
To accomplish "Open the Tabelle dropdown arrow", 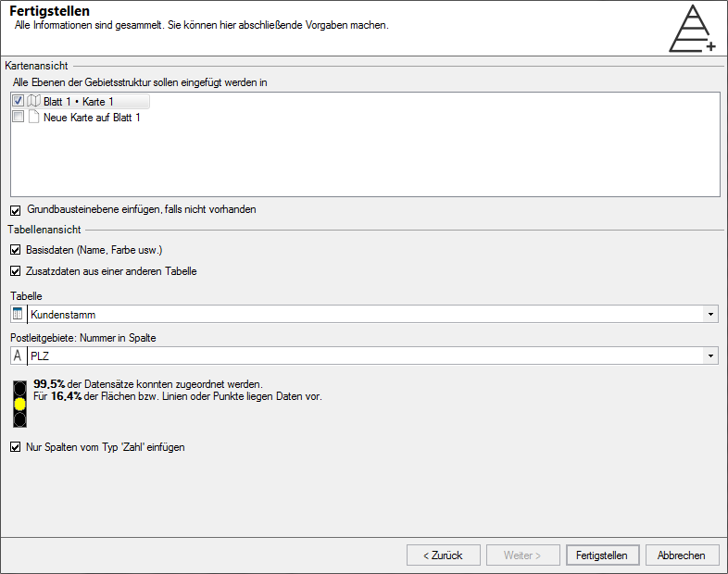I will pyautogui.click(x=710, y=314).
